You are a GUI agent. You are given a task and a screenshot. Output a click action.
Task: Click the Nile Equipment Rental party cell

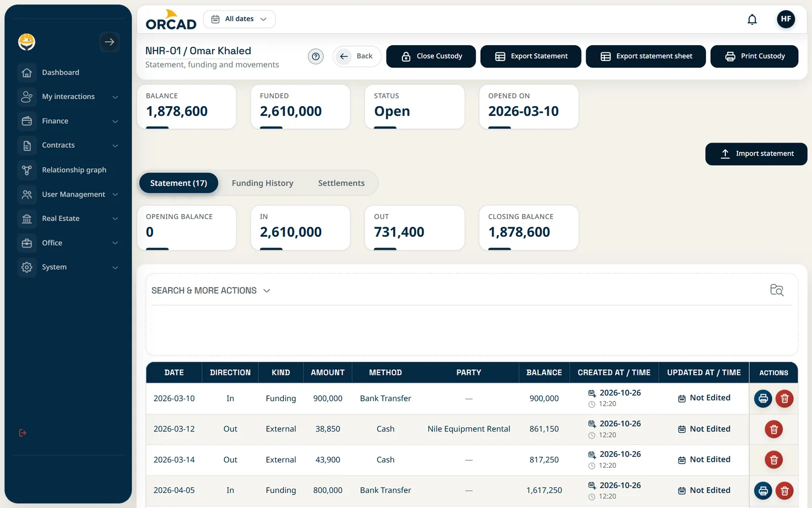pyautogui.click(x=468, y=429)
